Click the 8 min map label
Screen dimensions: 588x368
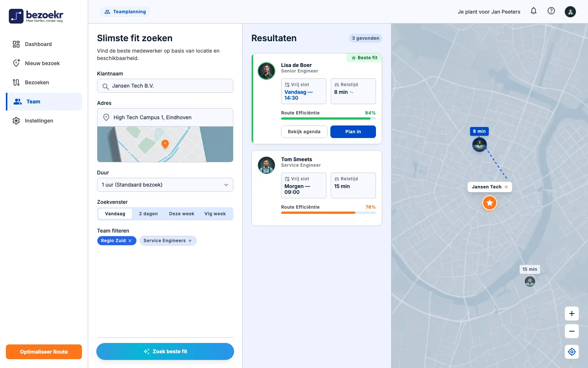(479, 131)
